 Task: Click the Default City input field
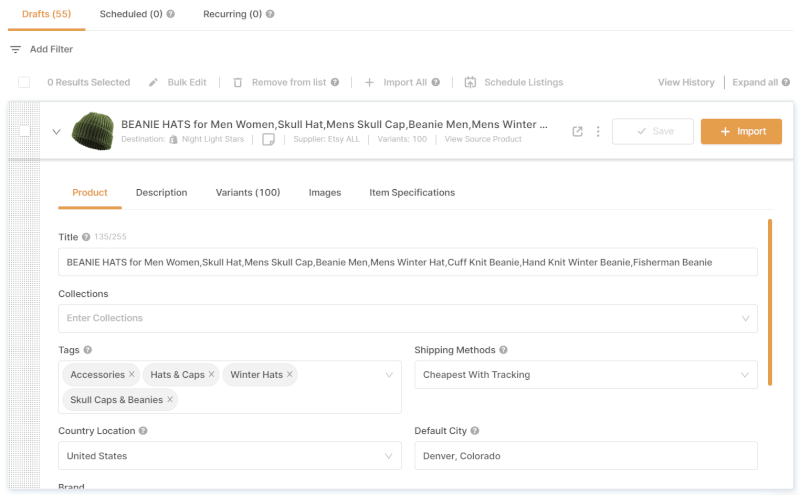click(586, 456)
